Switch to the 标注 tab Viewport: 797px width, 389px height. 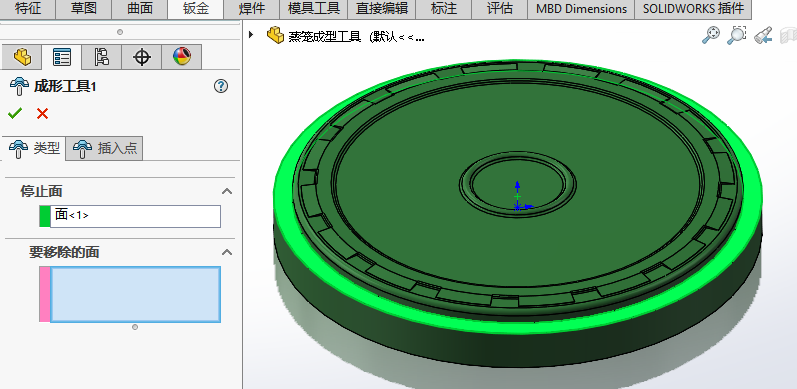pos(444,9)
